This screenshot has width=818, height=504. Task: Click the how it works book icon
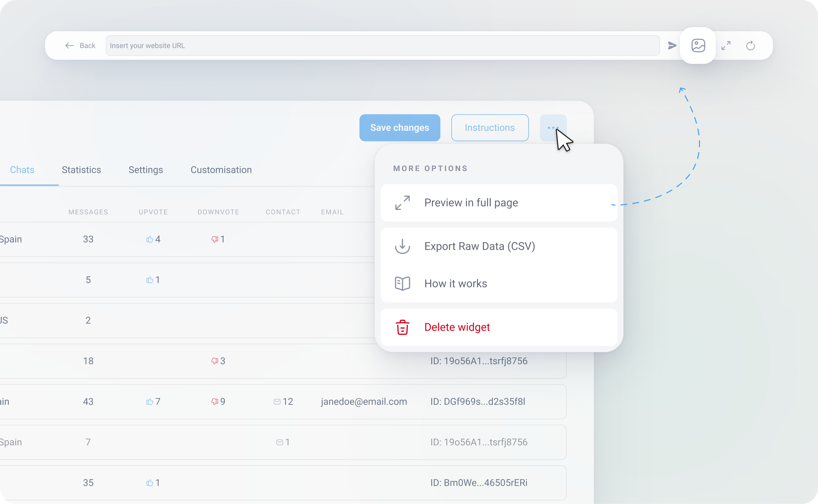click(x=403, y=283)
